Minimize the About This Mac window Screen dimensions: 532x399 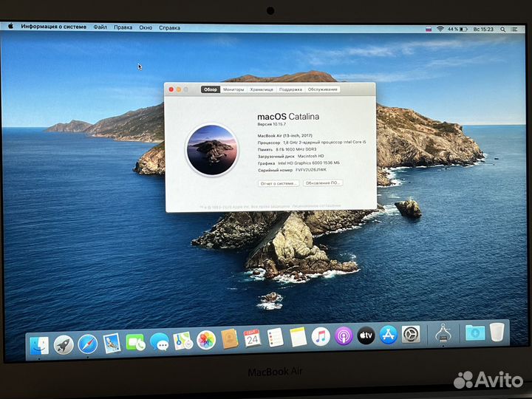point(179,89)
